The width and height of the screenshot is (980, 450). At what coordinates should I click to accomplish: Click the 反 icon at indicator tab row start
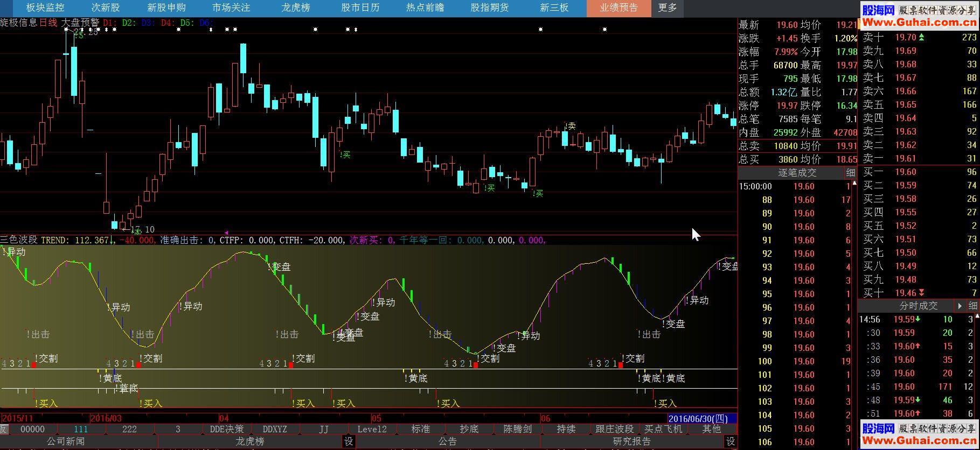(4, 429)
